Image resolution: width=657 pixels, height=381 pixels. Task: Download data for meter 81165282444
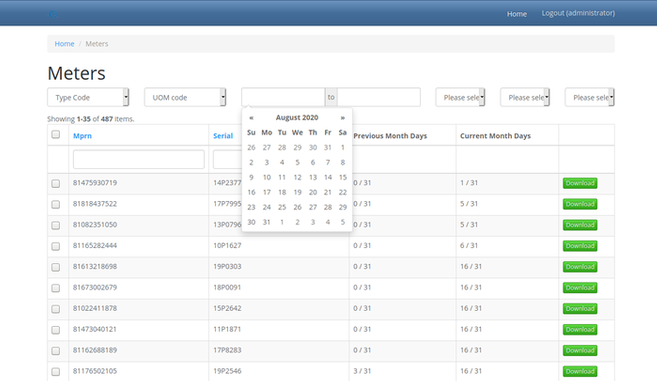580,246
